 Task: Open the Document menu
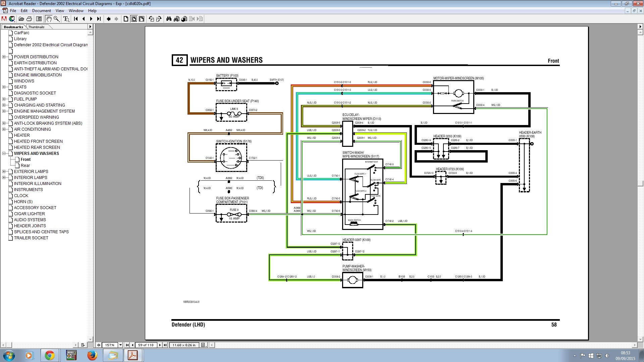(x=42, y=11)
